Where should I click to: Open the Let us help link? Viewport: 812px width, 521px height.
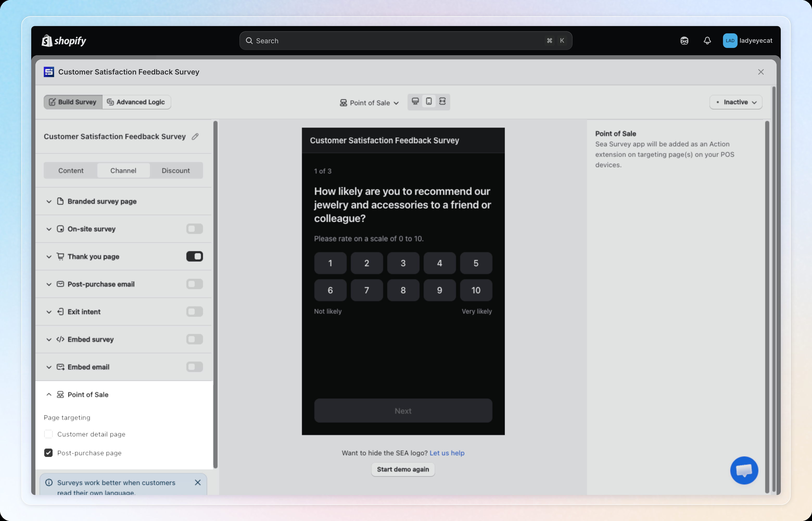click(x=447, y=453)
